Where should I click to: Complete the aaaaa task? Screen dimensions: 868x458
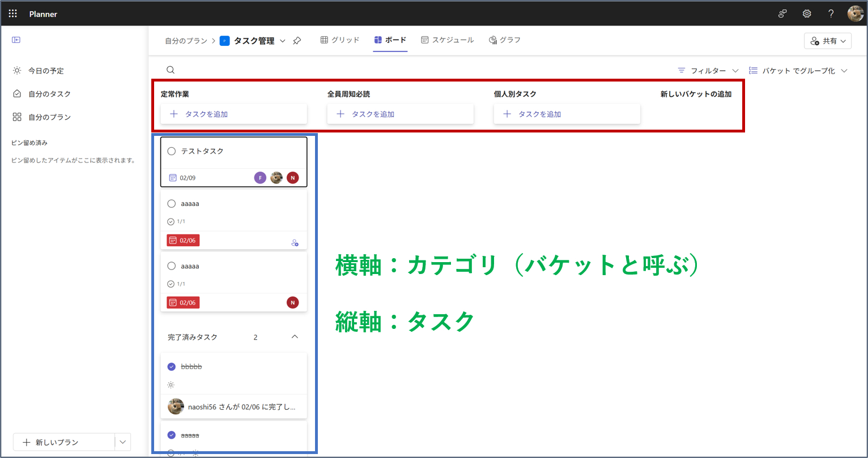click(171, 203)
